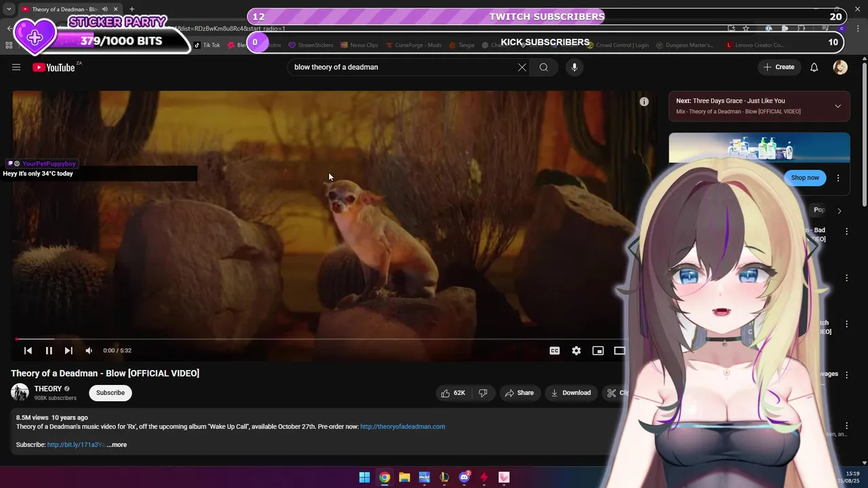Viewport: 868px width, 488px height.
Task: Open CurseForge - Mods bookmark
Action: [414, 45]
